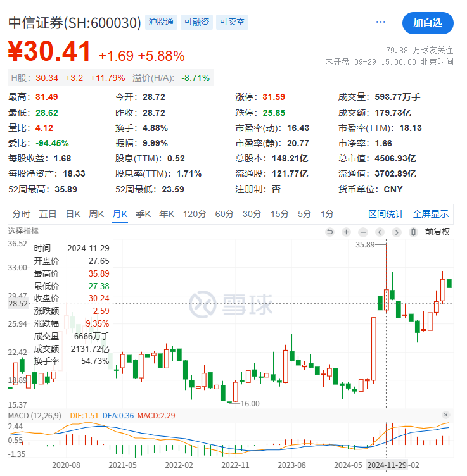Open the three-dot more options menu
The width and height of the screenshot is (467, 476).
380,22
